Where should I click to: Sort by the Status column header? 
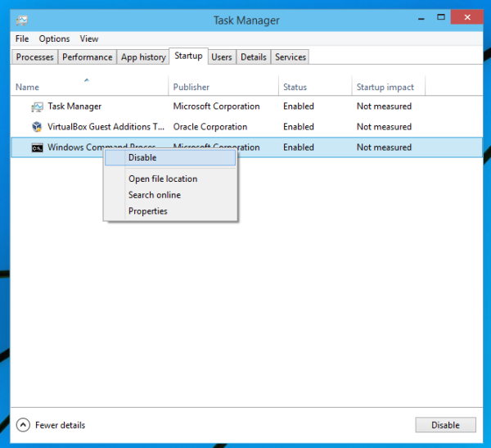[x=315, y=85]
